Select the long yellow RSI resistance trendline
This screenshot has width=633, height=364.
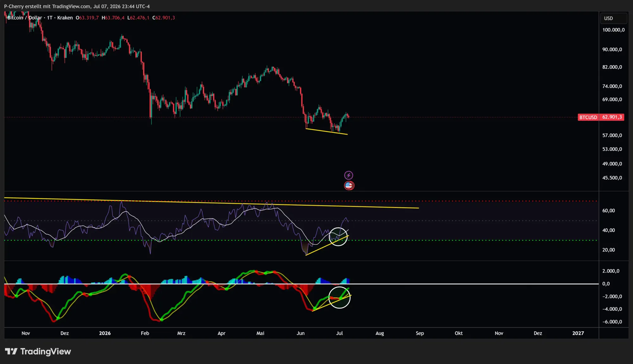tap(211, 203)
